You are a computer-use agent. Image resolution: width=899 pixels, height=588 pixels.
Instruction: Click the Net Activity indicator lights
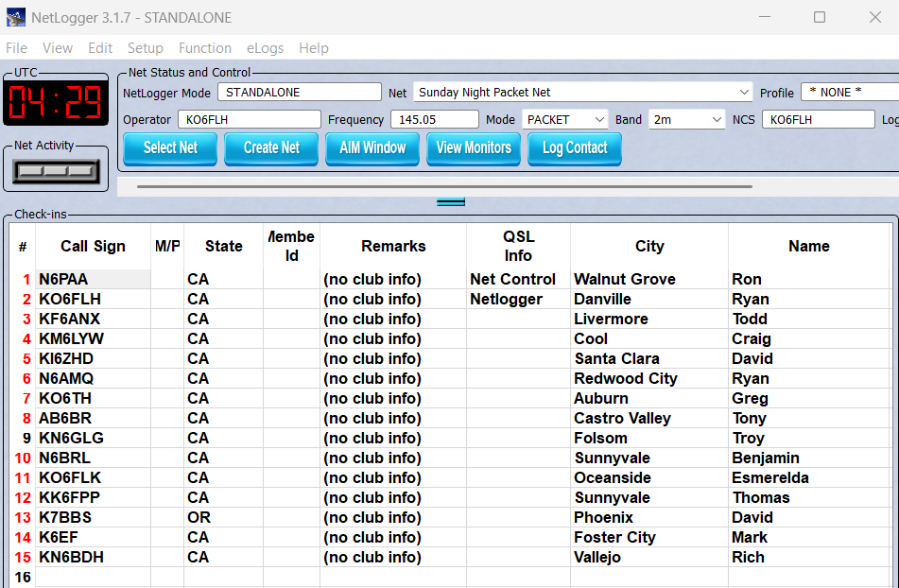pyautogui.click(x=57, y=171)
